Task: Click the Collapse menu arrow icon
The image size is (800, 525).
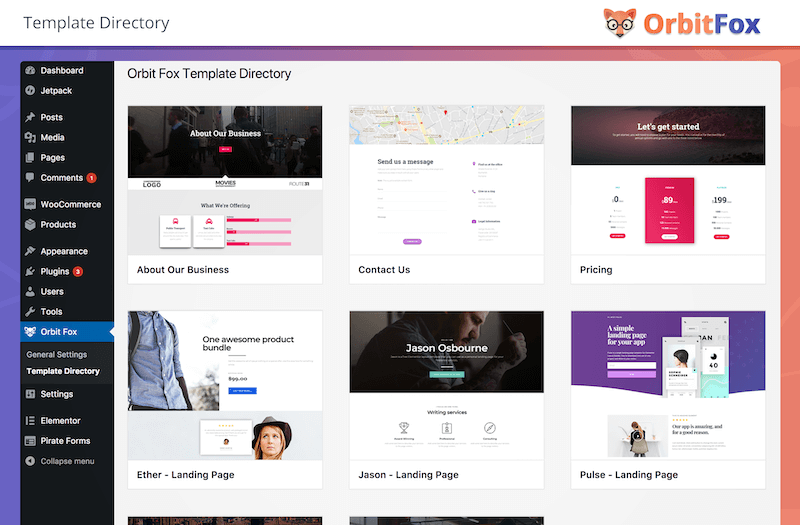Action: pos(30,461)
